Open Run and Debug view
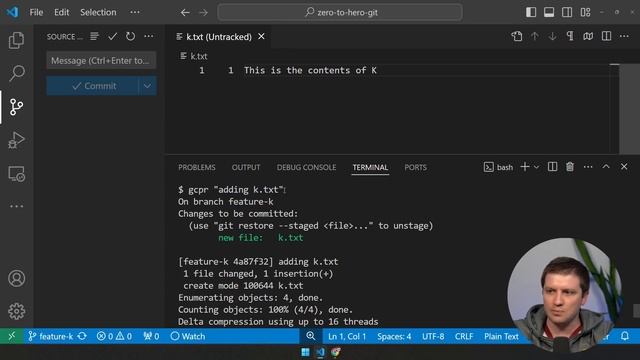The width and height of the screenshot is (640, 360). [16, 140]
